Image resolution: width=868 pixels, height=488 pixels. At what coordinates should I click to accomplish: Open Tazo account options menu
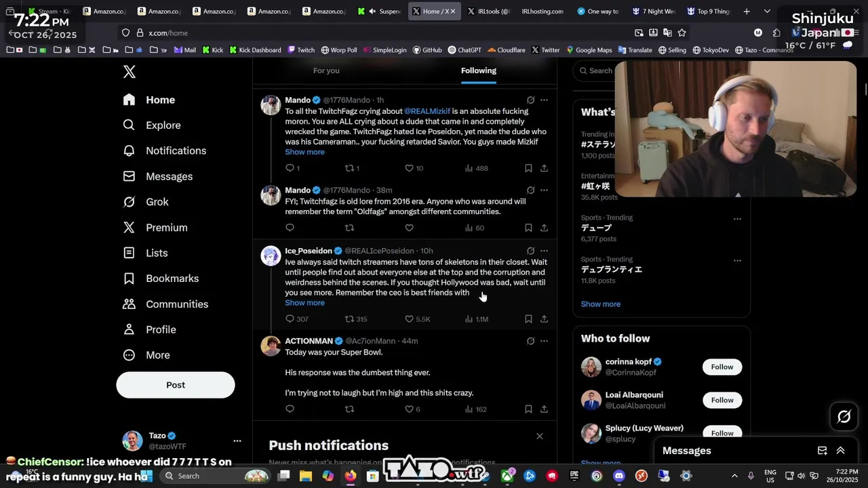tap(237, 441)
